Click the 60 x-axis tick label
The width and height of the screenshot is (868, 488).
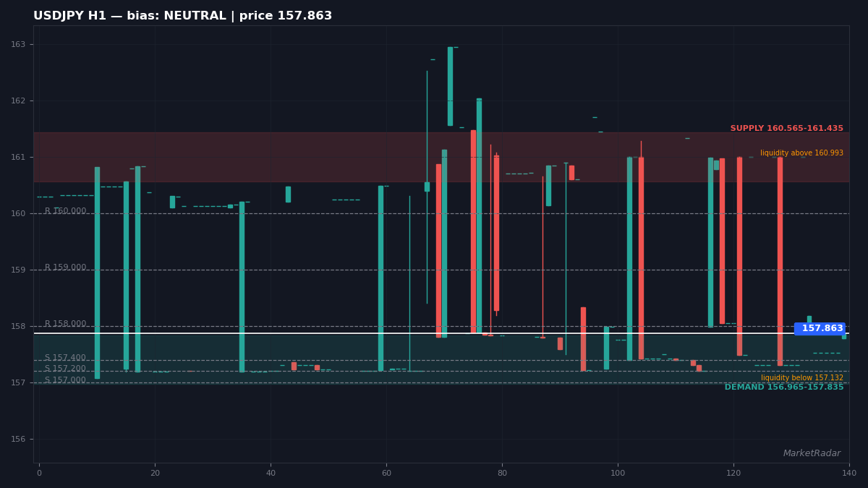click(386, 473)
